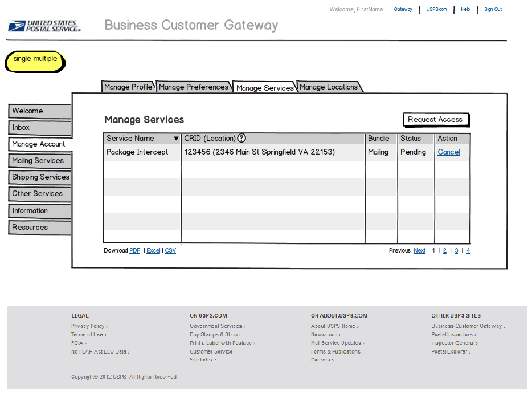The width and height of the screenshot is (532, 394).
Task: Open Inbox in the side menu
Action: click(x=40, y=128)
